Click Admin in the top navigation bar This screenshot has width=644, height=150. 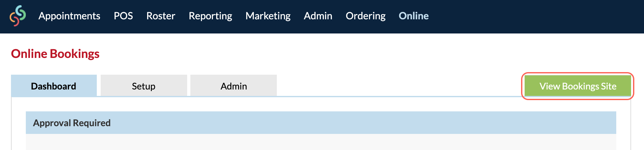pos(318,16)
